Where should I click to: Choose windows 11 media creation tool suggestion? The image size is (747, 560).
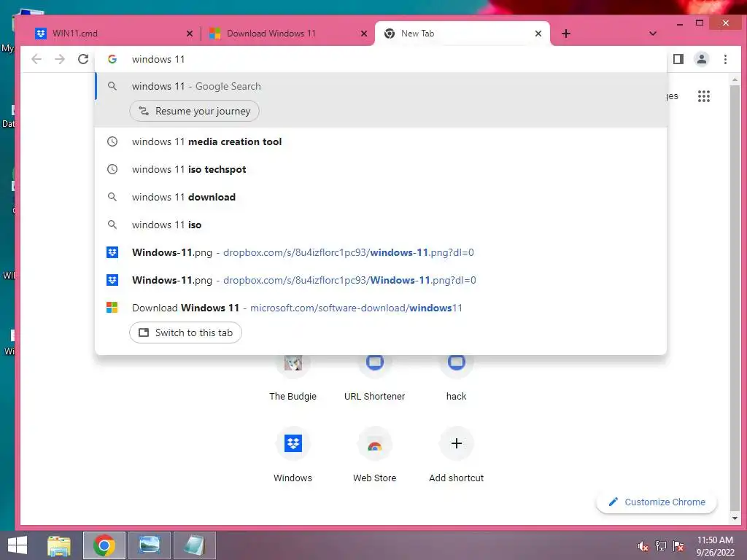point(381,141)
